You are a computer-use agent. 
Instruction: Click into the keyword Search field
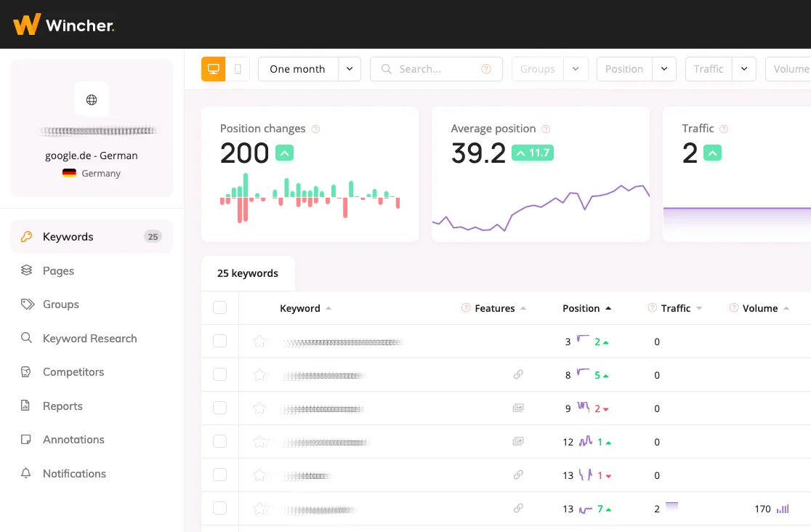(436, 69)
